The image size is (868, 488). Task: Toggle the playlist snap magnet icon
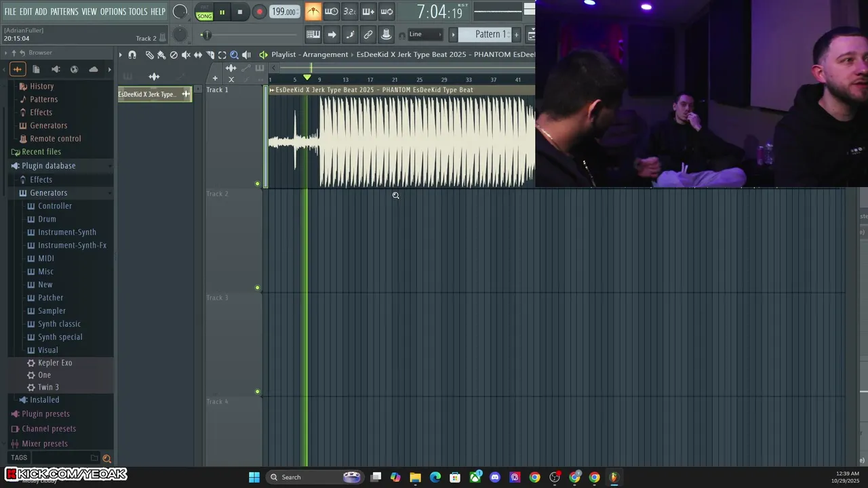tap(132, 55)
